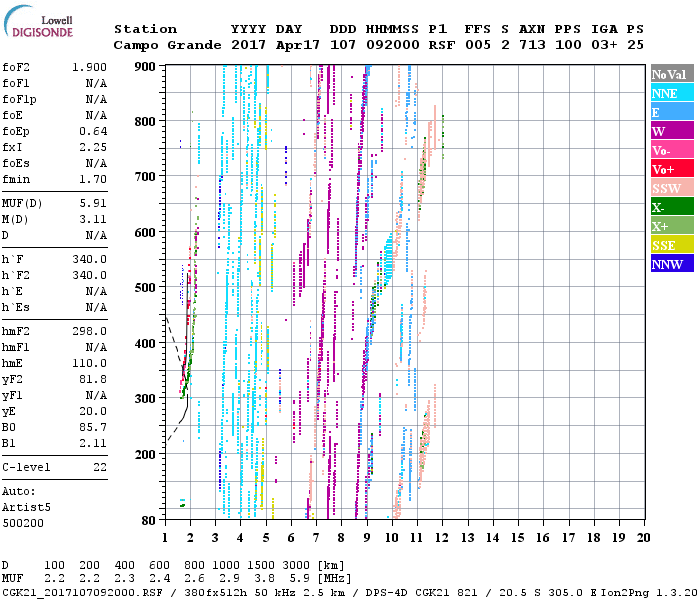Click the 80 km height axis label
The image size is (700, 600).
pos(149,520)
